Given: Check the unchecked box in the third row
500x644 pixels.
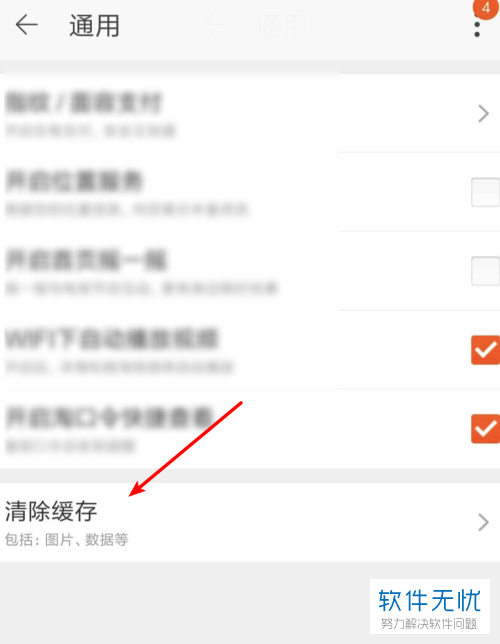Looking at the screenshot, I should coord(486,271).
